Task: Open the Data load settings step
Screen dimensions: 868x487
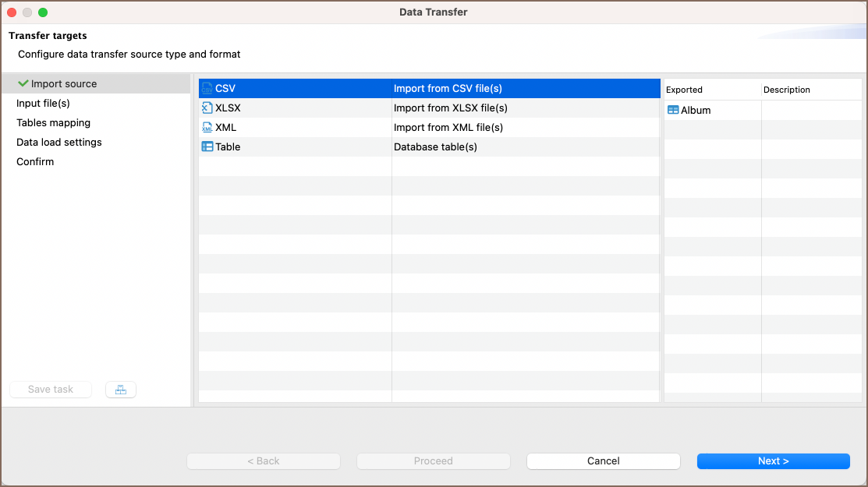Action: 59,143
